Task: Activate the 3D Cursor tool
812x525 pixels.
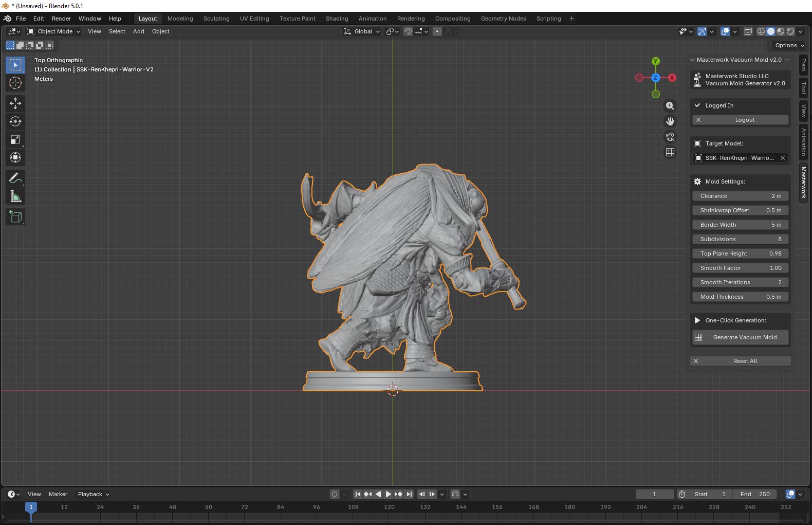Action: point(15,83)
